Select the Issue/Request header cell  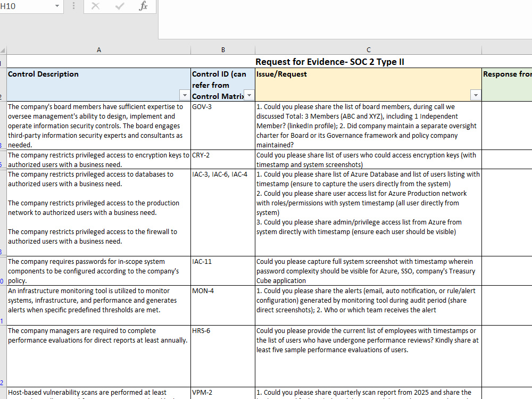(x=369, y=85)
